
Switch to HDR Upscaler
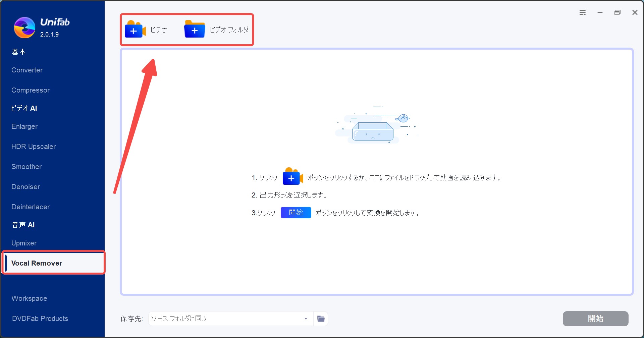pos(34,147)
